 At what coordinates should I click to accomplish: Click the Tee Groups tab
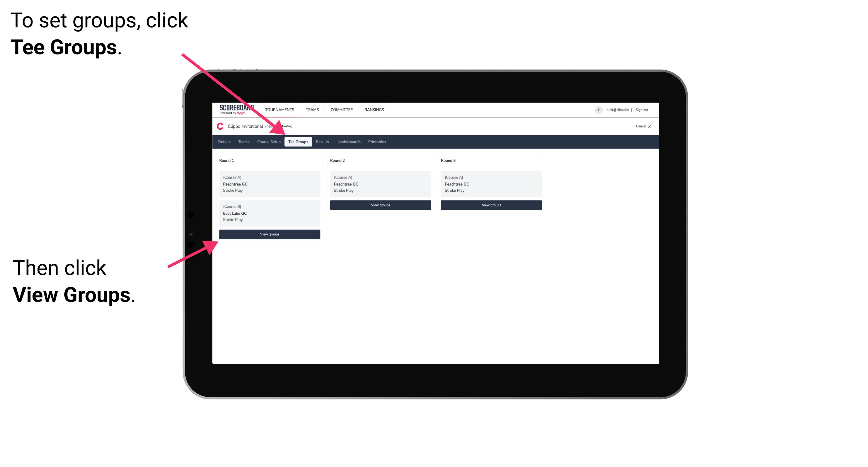(297, 142)
